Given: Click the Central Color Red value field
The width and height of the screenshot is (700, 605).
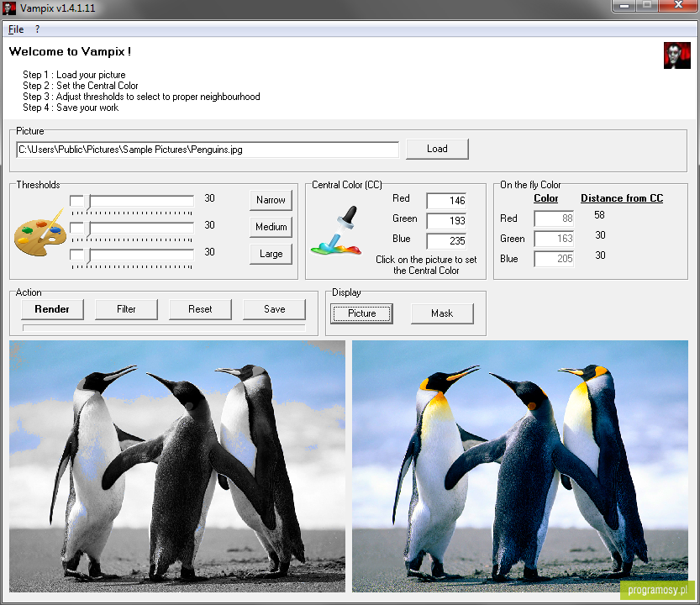Looking at the screenshot, I should click(x=446, y=201).
